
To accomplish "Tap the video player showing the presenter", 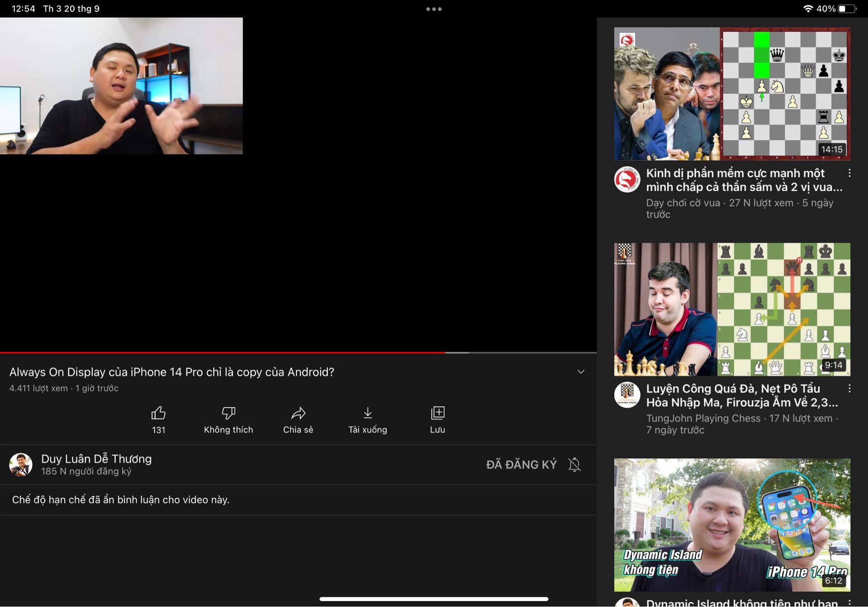I will coord(121,86).
